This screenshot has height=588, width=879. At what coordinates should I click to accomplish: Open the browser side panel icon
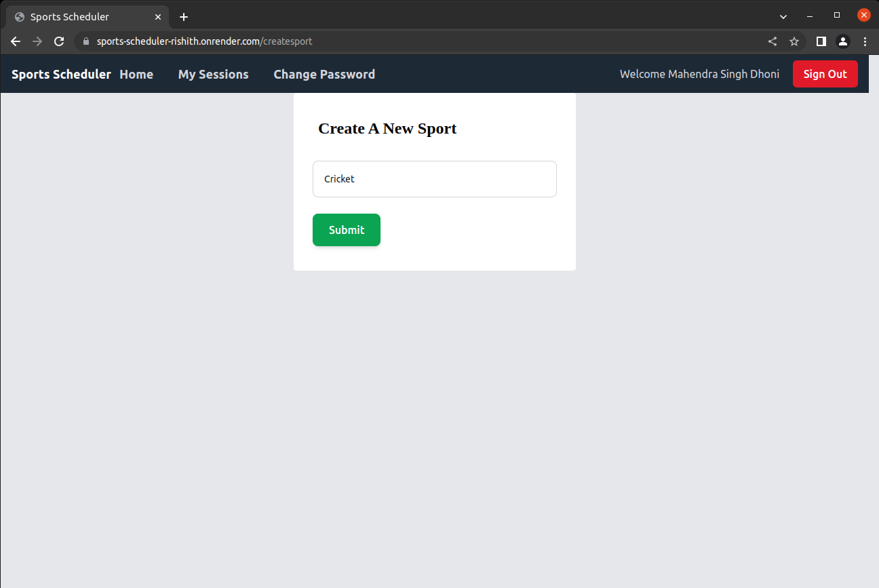[x=820, y=41]
